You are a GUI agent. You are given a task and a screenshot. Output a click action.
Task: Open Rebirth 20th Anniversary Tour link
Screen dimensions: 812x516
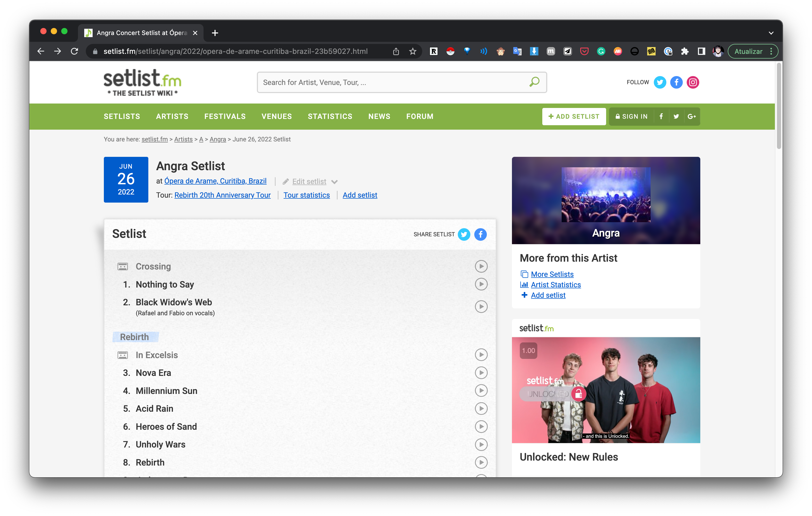pyautogui.click(x=222, y=195)
